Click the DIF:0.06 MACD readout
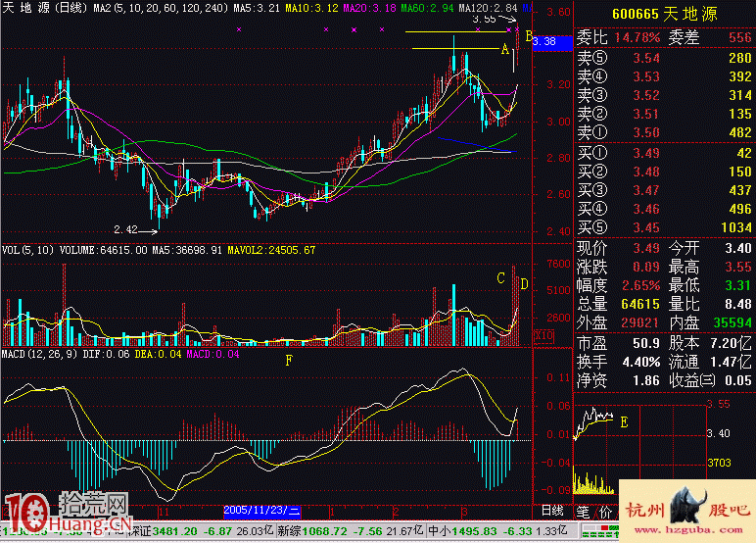Screen dimensions: 756x543 (106, 354)
